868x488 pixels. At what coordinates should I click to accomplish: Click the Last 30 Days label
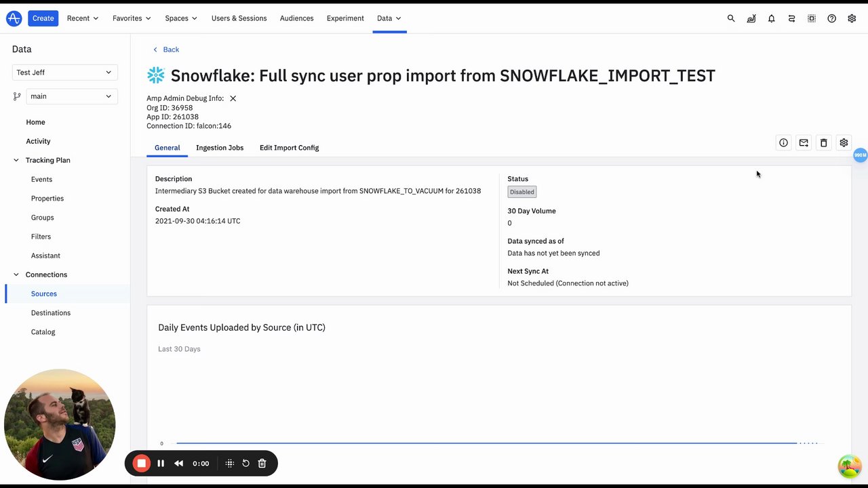pyautogui.click(x=179, y=349)
